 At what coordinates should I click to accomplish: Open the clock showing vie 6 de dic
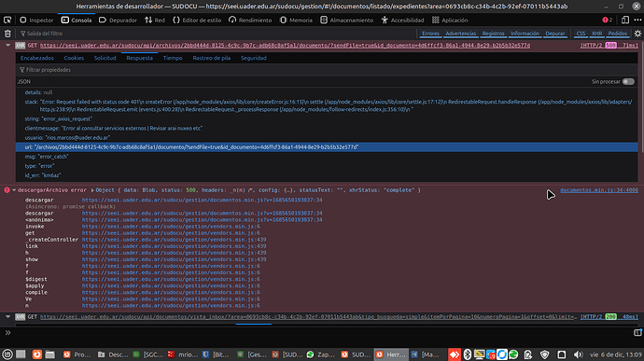(x=616, y=354)
